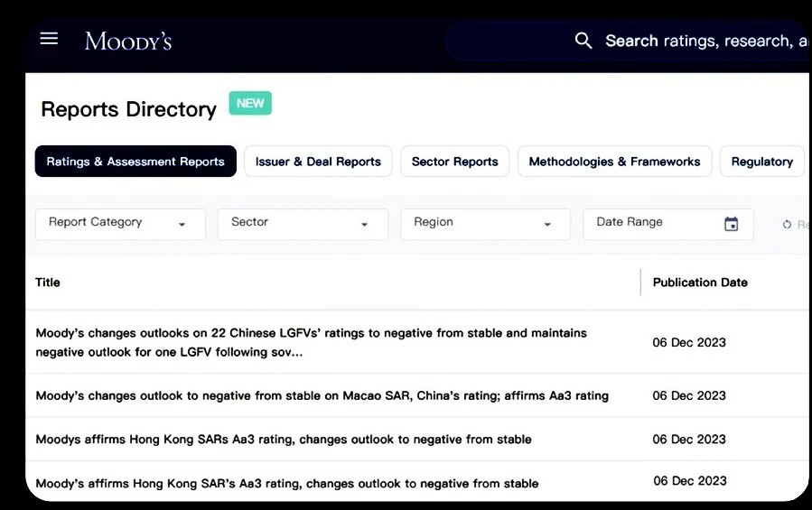
Task: Select the Ratings & Assessment Reports tab
Action: tap(135, 162)
